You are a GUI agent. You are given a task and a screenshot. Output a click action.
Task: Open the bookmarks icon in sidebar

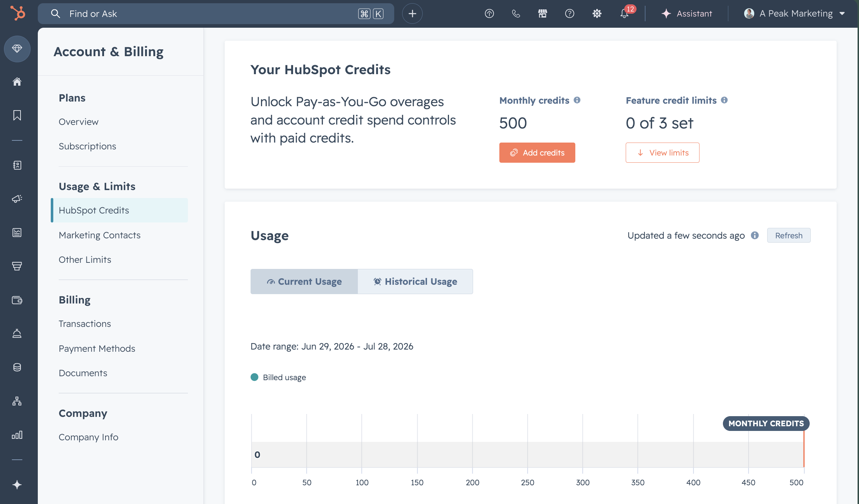click(17, 115)
